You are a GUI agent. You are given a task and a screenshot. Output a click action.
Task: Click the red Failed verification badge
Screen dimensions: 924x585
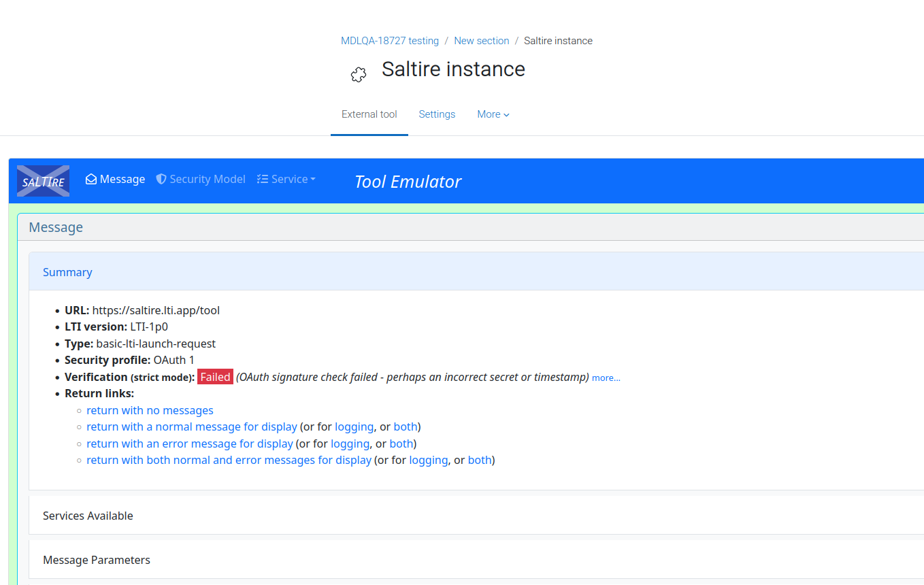[x=215, y=377]
